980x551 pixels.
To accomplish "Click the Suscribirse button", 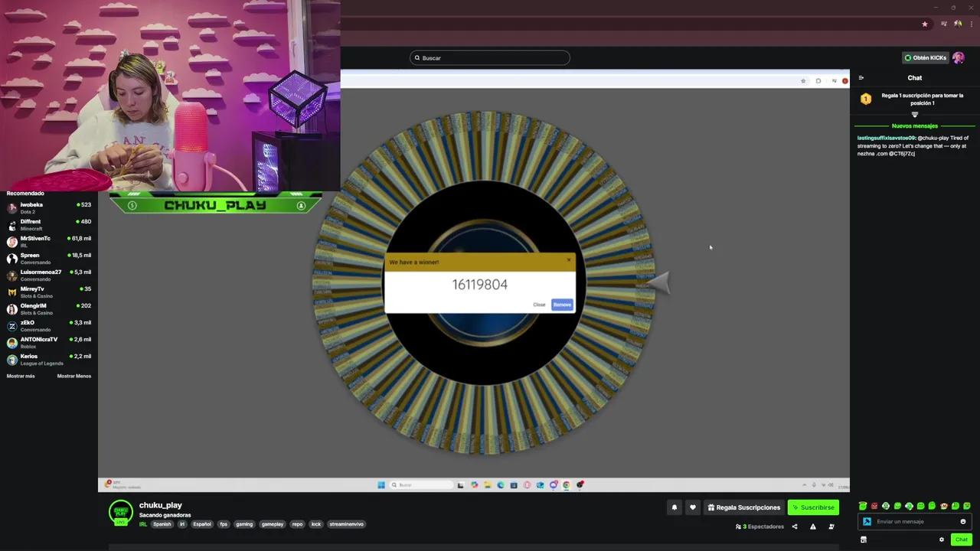I will pos(813,507).
